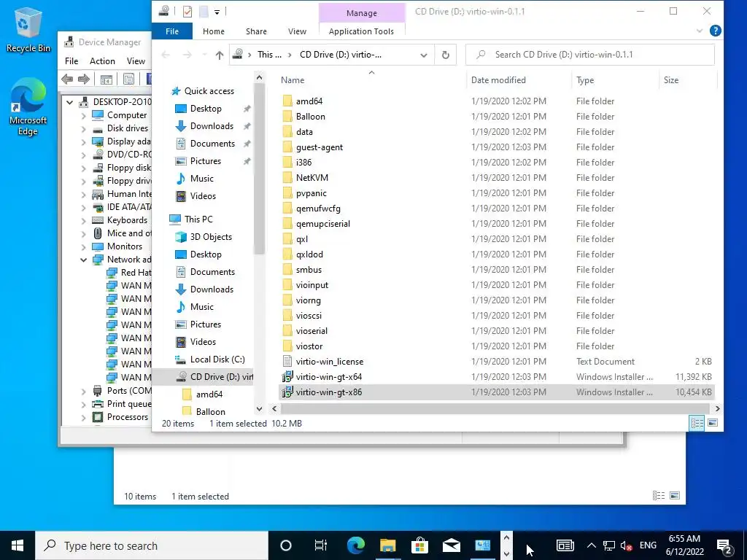Select Downloads under Quick access
The image size is (747, 560).
pos(212,126)
